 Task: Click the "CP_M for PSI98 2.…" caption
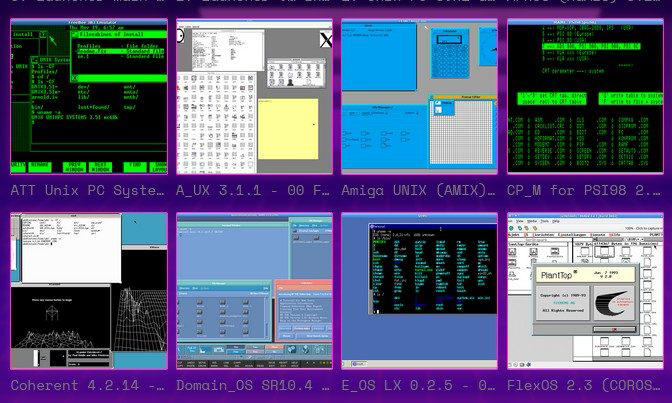click(x=584, y=191)
